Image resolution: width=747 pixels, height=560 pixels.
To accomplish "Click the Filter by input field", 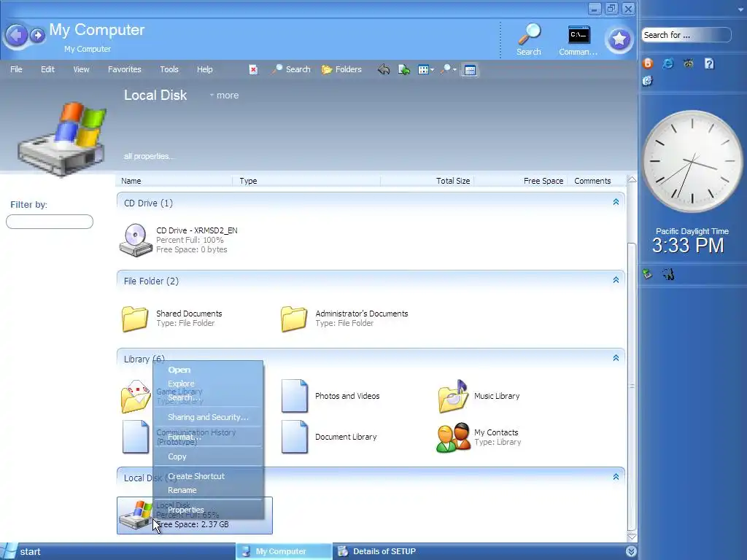I will click(x=50, y=222).
